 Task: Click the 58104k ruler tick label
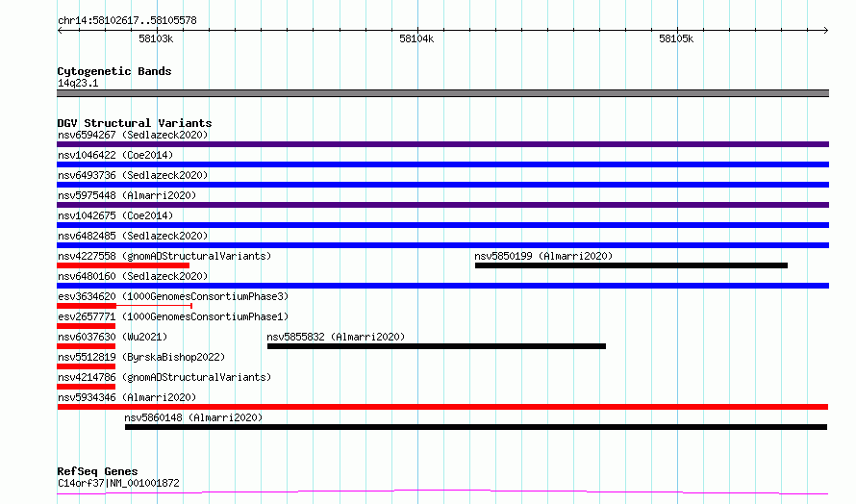pyautogui.click(x=416, y=38)
